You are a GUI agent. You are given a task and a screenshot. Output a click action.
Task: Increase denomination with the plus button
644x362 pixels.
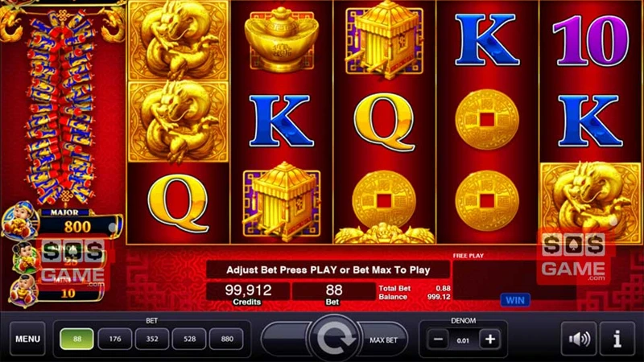point(489,339)
